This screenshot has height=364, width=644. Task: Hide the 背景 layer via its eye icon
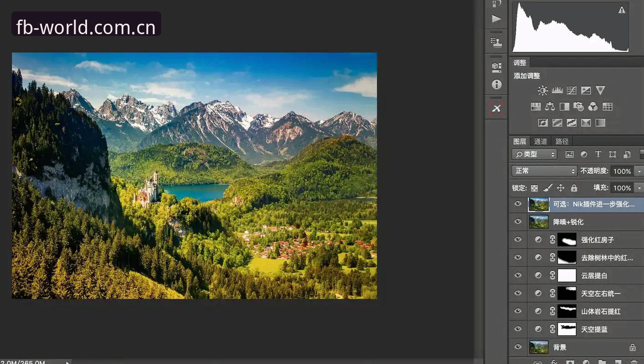point(518,347)
